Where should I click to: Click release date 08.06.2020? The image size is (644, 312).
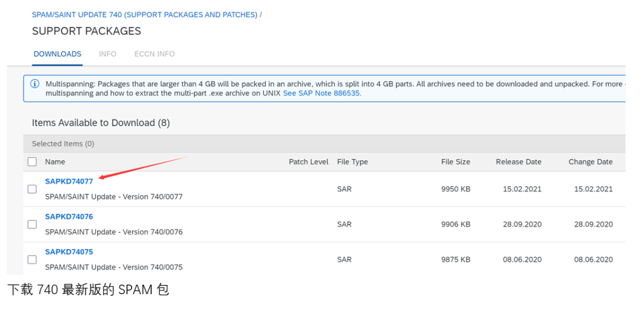(x=522, y=260)
